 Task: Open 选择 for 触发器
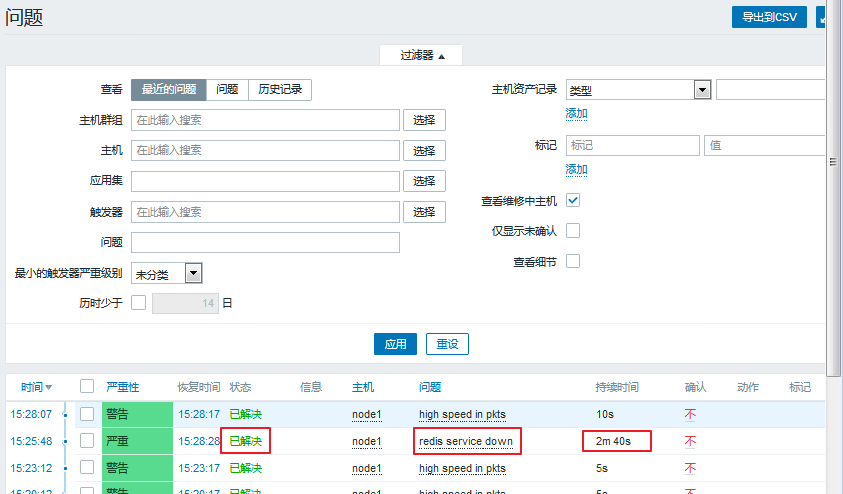pyautogui.click(x=424, y=212)
